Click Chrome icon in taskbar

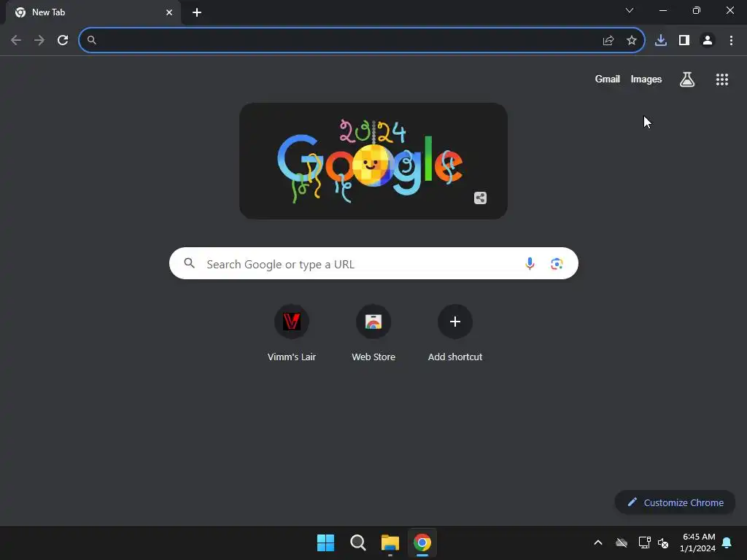point(422,542)
